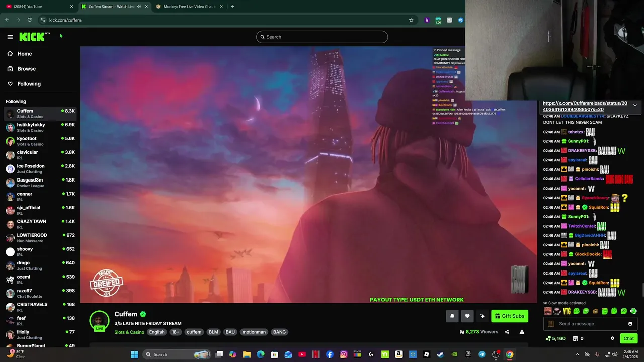Viewport: 644px width, 362px height.
Task: Click the KICK logo
Action: (x=34, y=37)
